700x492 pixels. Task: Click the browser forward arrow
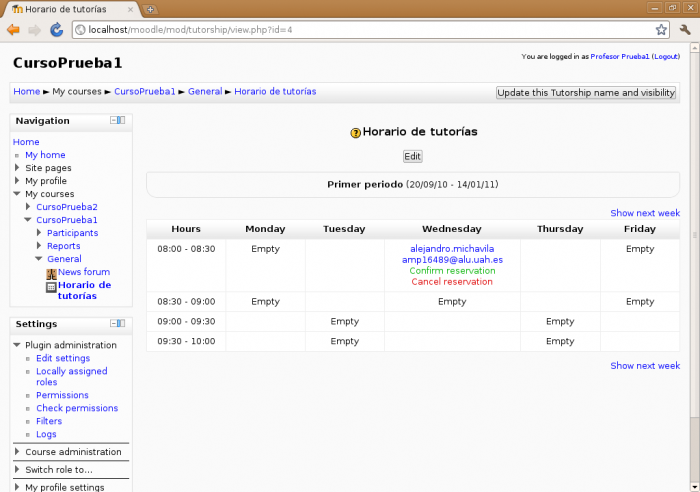point(34,30)
